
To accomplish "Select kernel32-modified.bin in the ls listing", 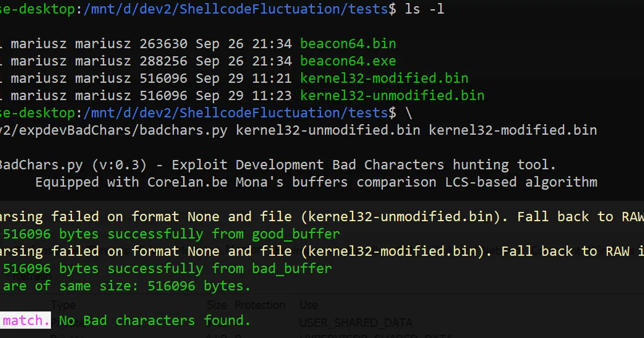I will [x=384, y=78].
